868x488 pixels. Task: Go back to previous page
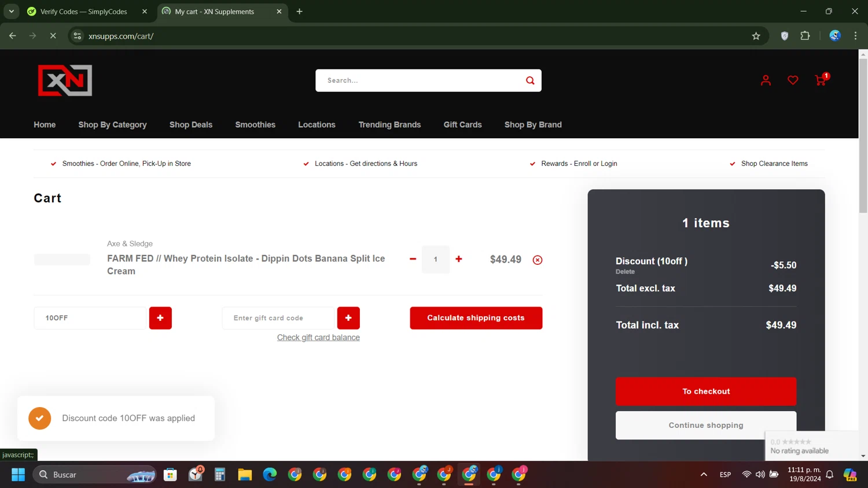pos(13,36)
